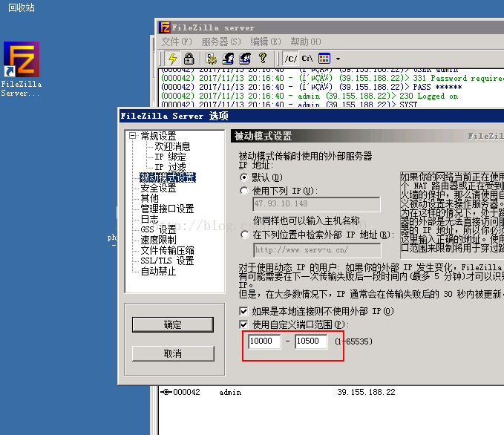Screen dimensions: 504x435
Task: Select the C:\ path display toolbar button
Action: 307,59
